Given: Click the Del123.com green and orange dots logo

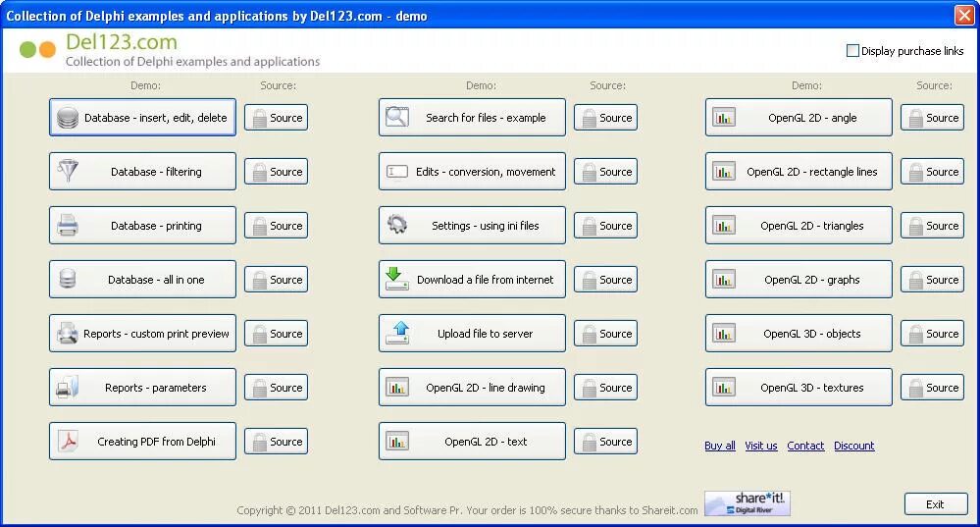Looking at the screenshot, I should 37,49.
